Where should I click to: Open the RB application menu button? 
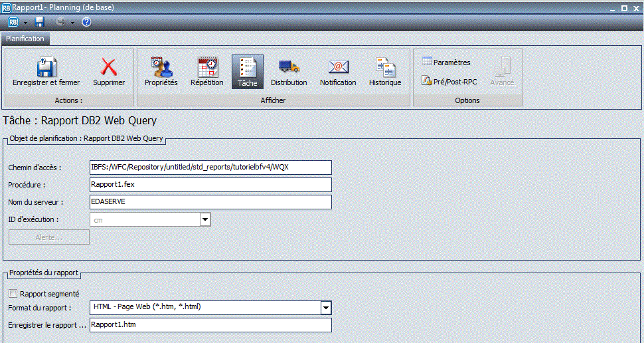13,22
